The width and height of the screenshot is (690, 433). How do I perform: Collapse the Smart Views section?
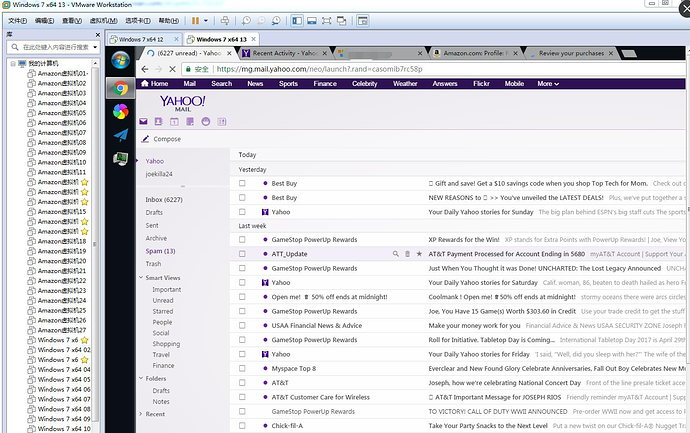coord(141,277)
